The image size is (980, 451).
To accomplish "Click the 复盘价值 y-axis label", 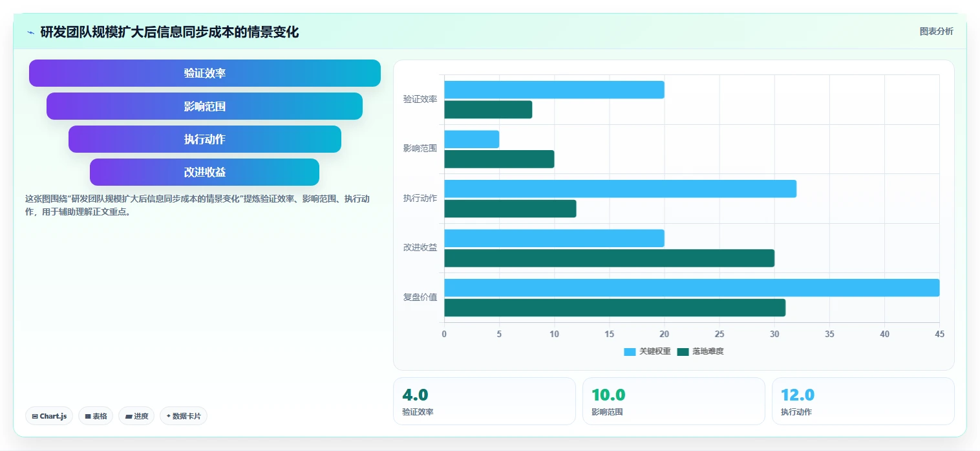I will click(x=420, y=297).
